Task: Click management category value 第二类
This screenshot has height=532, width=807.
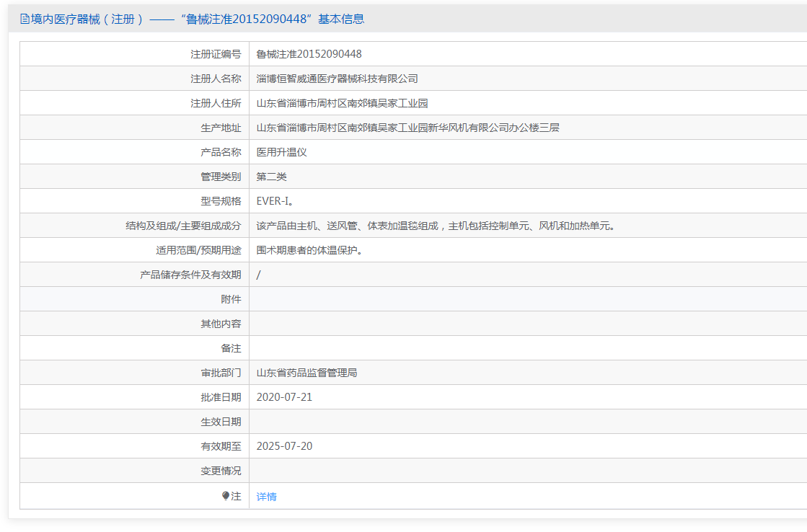Action: tap(272, 177)
